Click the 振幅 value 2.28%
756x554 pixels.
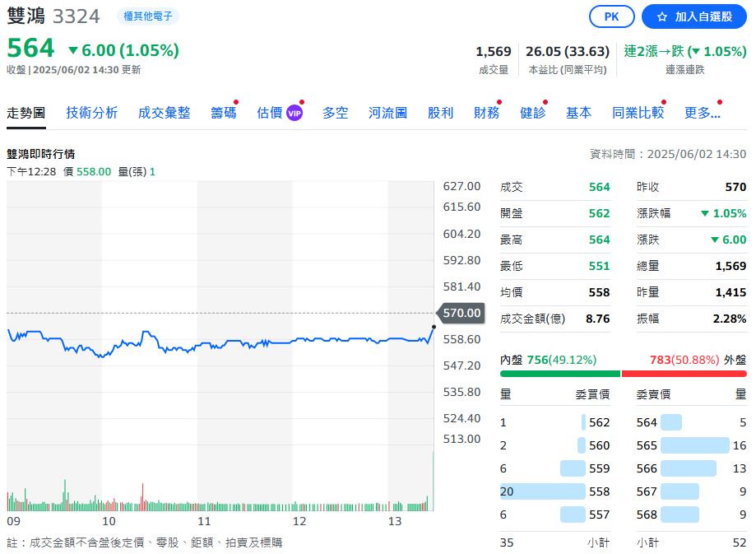[730, 319]
